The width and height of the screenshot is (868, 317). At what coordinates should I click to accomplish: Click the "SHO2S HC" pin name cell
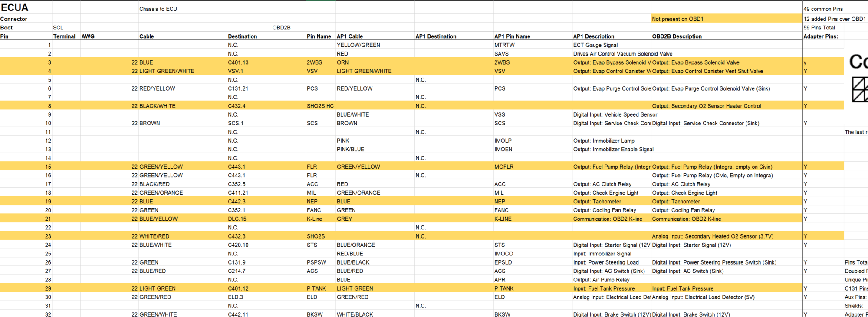point(320,106)
